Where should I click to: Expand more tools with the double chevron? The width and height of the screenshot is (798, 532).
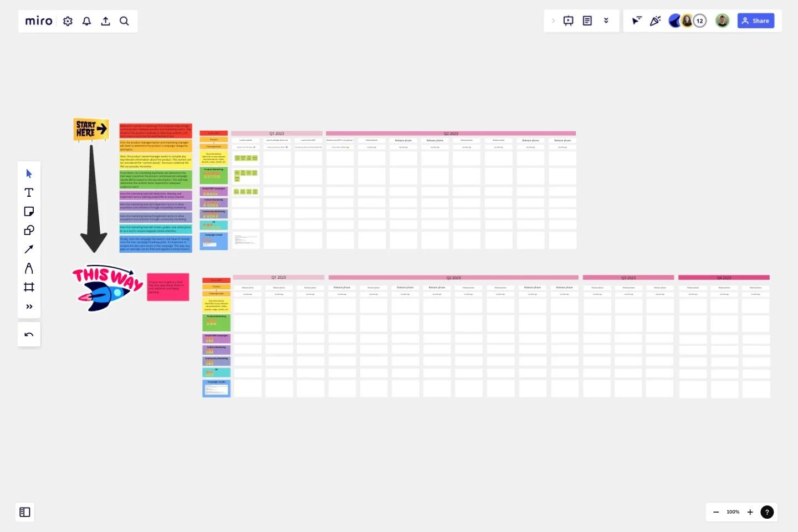(29, 306)
